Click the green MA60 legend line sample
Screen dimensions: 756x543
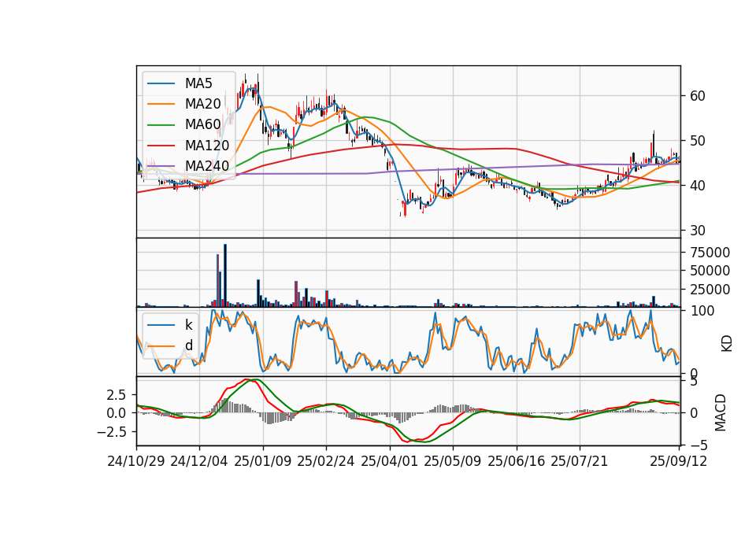click(x=161, y=125)
